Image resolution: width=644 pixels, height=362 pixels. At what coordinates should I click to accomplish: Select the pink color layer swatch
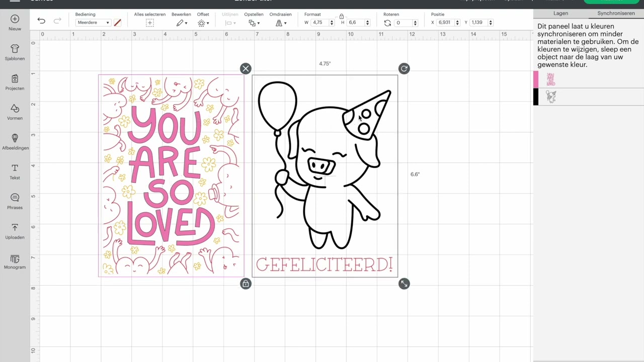[536, 79]
